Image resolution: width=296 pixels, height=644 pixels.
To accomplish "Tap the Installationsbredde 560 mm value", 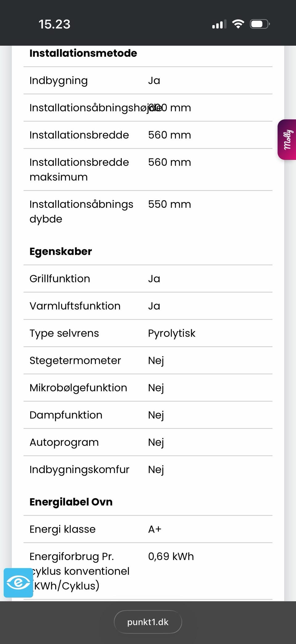I will (169, 135).
